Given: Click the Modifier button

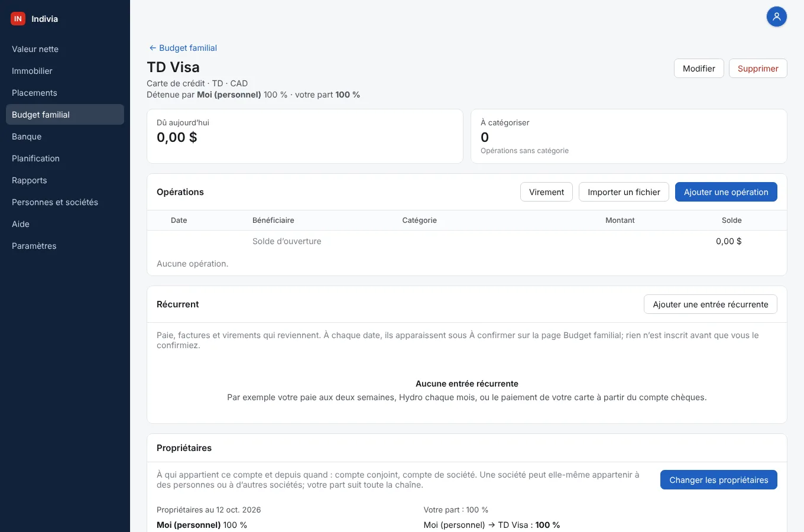Looking at the screenshot, I should [x=699, y=69].
